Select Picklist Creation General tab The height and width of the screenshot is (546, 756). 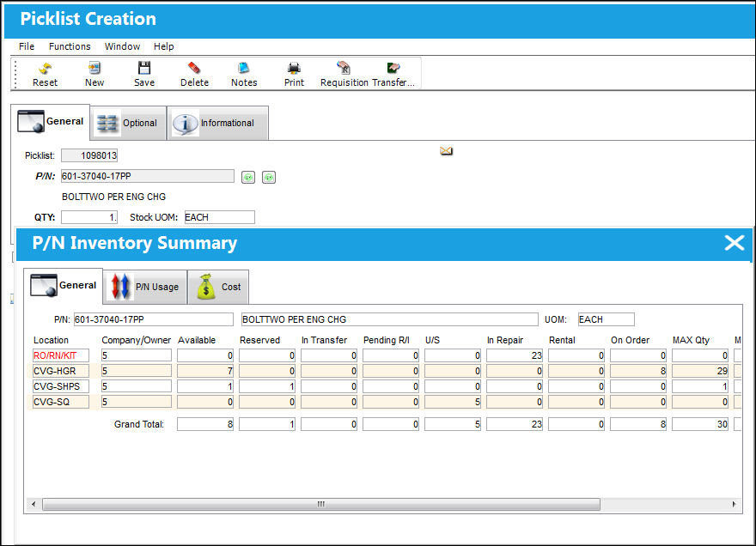click(51, 122)
